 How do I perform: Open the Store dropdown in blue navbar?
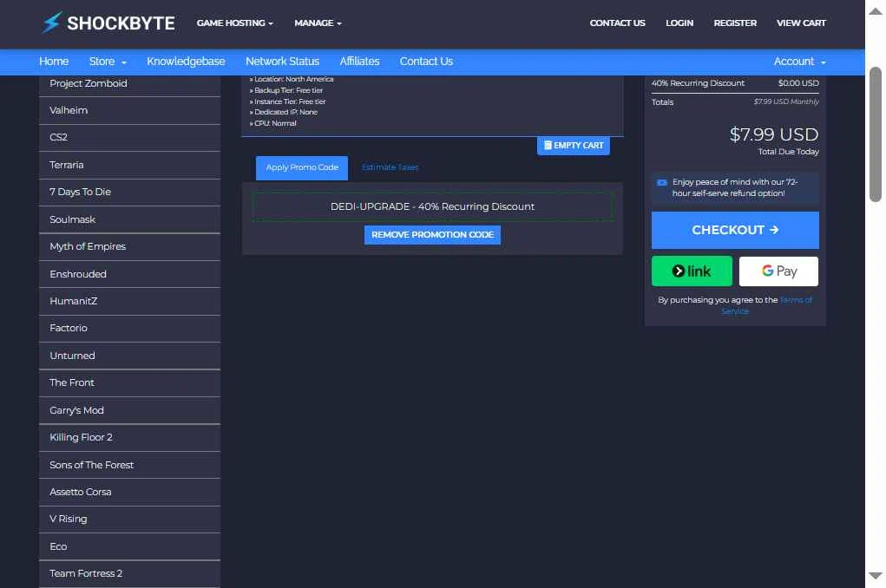(108, 62)
